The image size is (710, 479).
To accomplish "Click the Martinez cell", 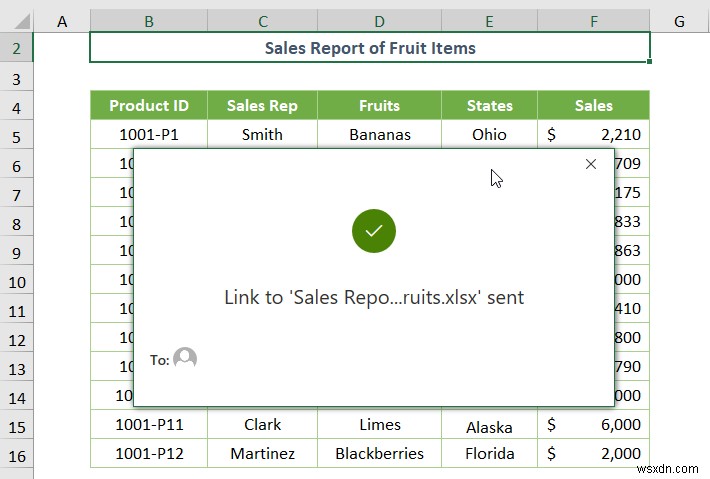I will pos(262,453).
